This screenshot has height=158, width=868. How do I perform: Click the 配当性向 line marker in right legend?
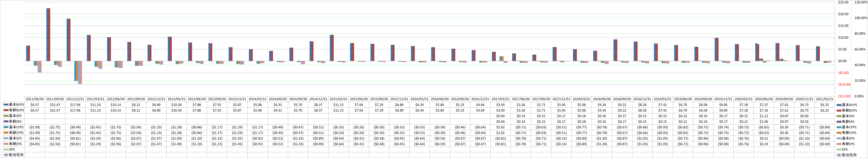tap(839, 155)
